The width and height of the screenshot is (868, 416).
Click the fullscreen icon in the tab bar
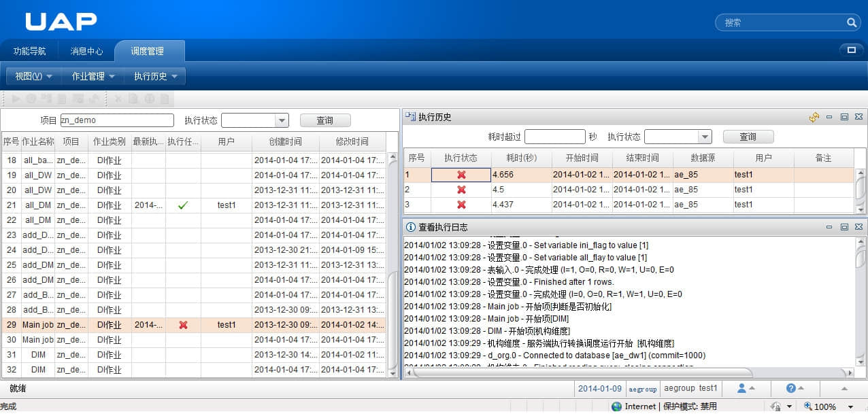coord(850,50)
